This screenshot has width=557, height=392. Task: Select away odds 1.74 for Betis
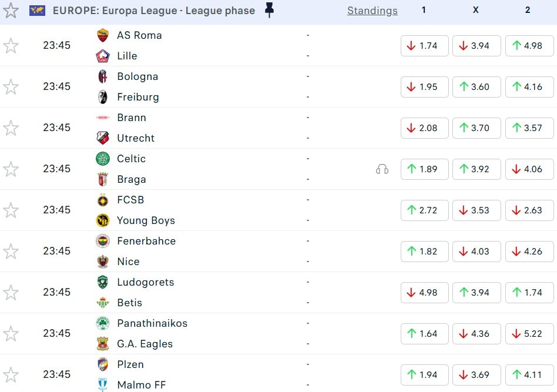point(529,293)
